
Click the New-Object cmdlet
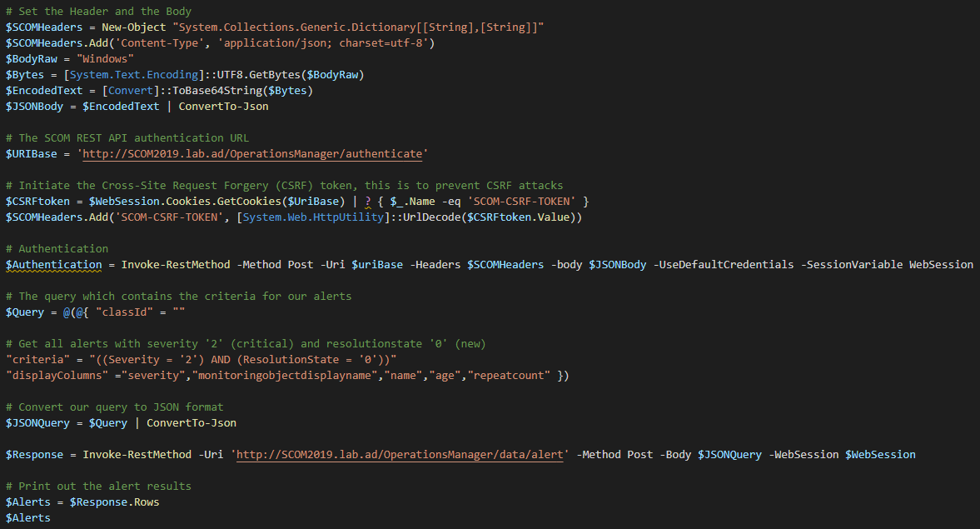point(134,27)
